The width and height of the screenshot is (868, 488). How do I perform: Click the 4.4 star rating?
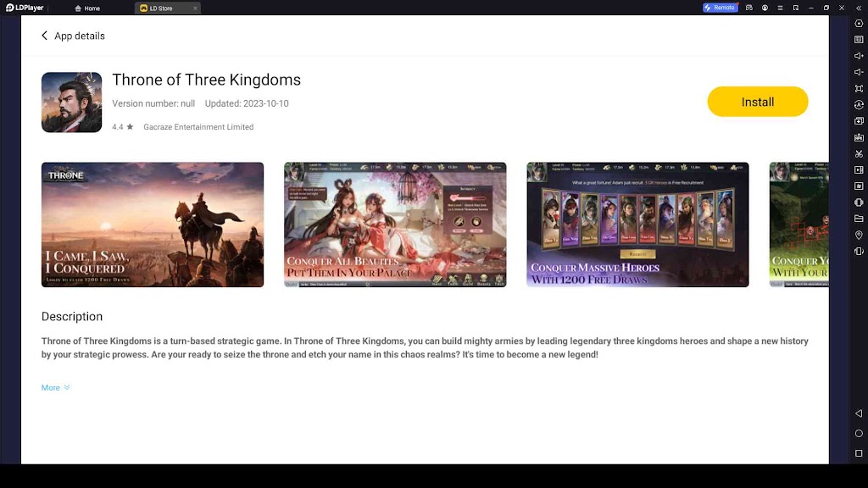coord(122,127)
